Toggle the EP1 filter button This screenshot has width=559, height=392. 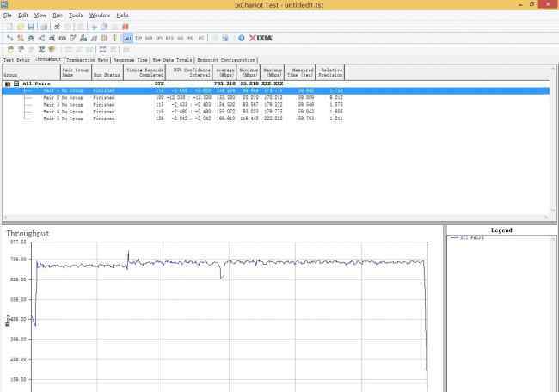click(159, 38)
